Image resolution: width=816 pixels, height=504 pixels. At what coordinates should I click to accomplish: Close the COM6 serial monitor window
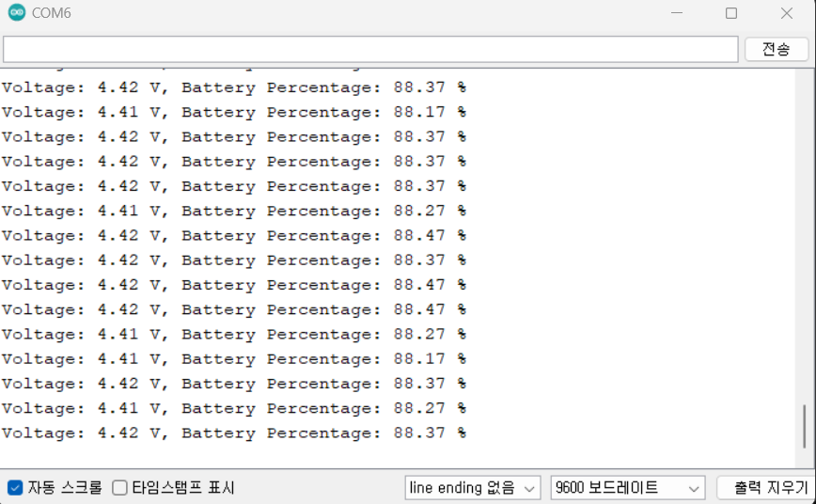787,13
